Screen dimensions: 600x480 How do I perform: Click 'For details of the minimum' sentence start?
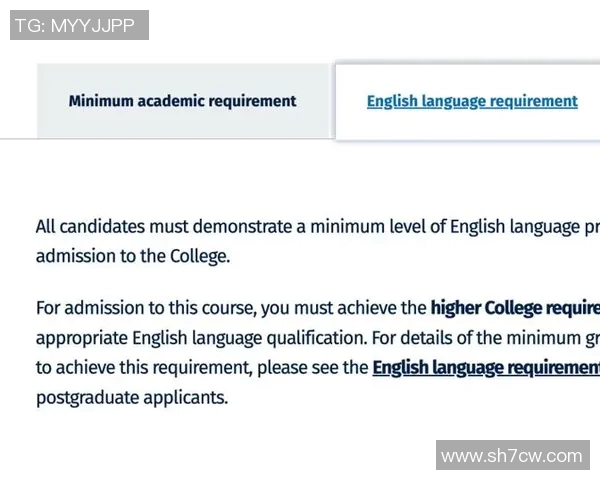[480, 337]
